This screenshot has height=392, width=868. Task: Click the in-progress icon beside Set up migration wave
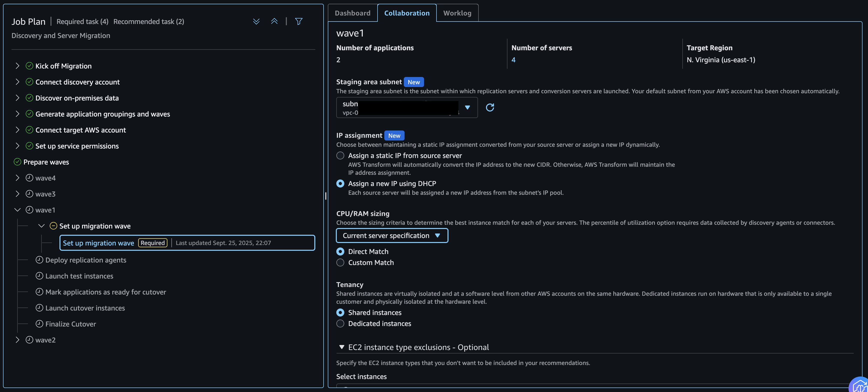tap(53, 226)
